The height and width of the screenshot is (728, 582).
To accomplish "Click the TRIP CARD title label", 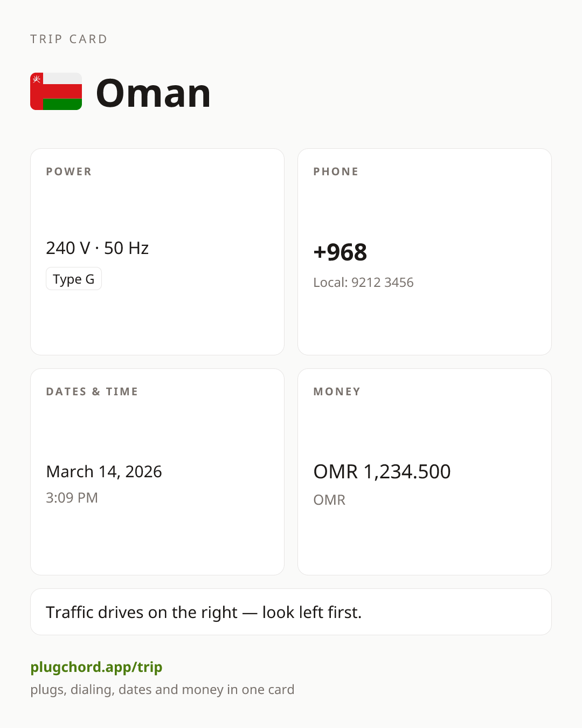I will (69, 39).
